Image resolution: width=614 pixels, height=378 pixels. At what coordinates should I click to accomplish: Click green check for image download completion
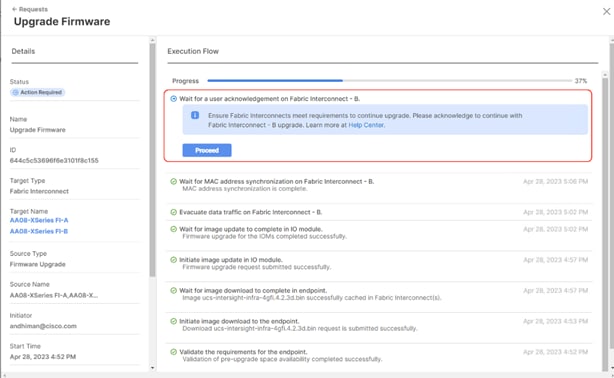[173, 290]
